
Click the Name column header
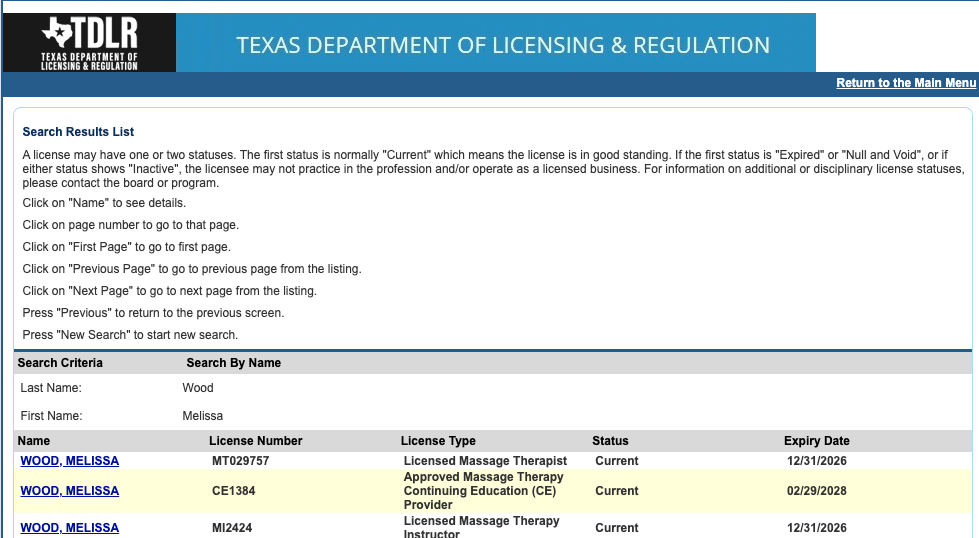(x=34, y=441)
